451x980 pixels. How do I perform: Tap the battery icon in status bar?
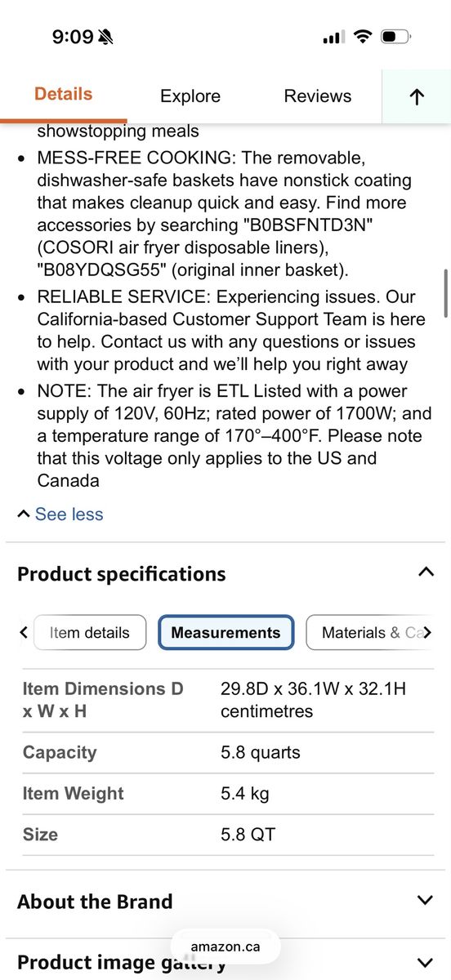click(396, 37)
